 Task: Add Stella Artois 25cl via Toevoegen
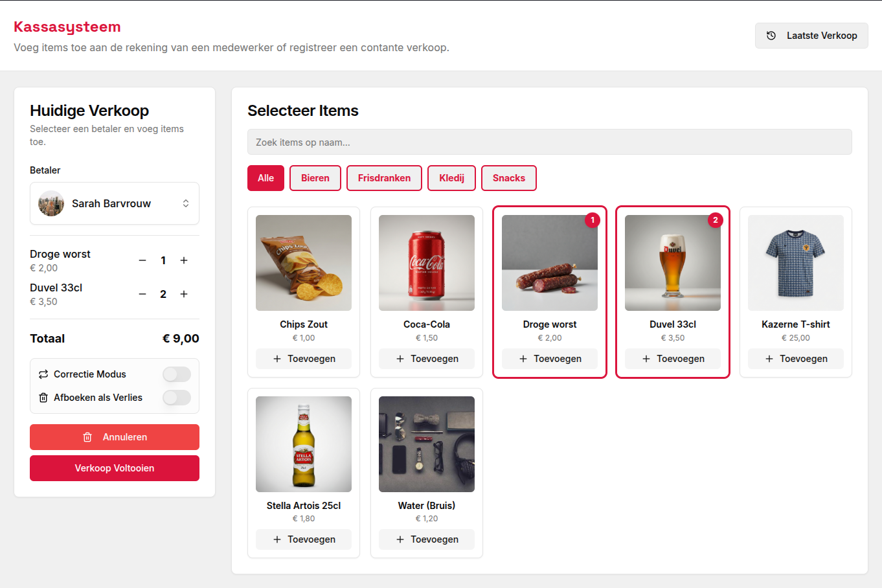pyautogui.click(x=304, y=539)
